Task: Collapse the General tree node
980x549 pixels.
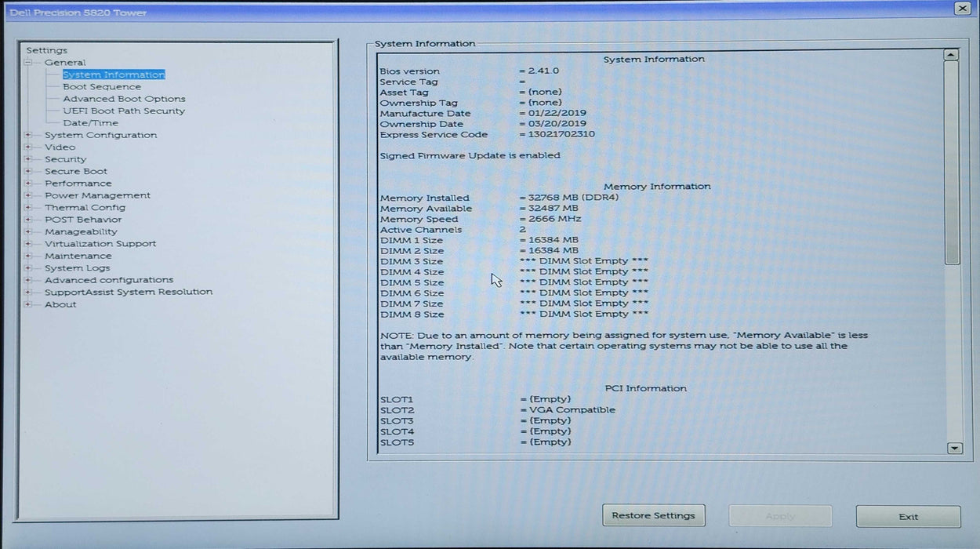Action: [28, 63]
